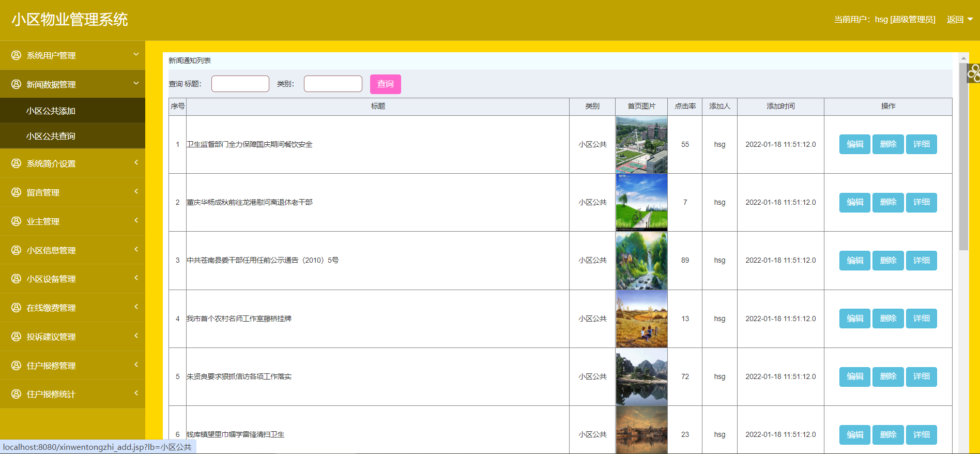
Task: Click 详细 for row 4 我市首个农村名师
Action: (922, 319)
